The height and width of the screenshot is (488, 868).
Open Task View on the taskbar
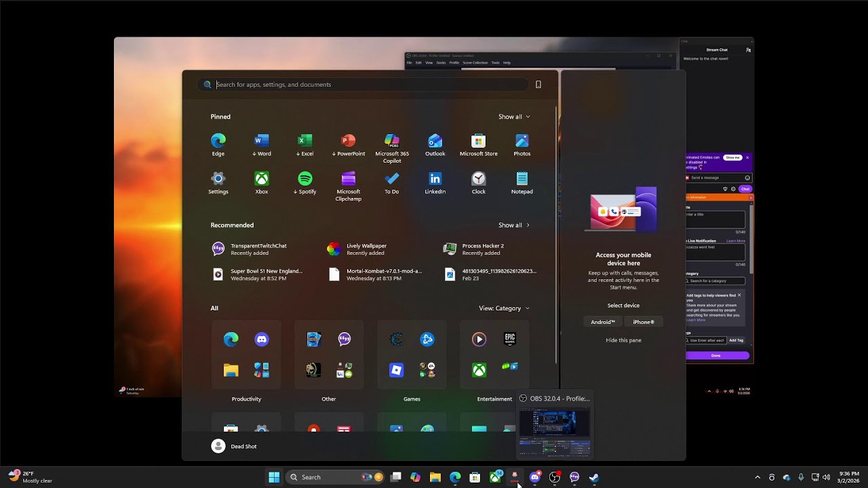click(x=396, y=477)
